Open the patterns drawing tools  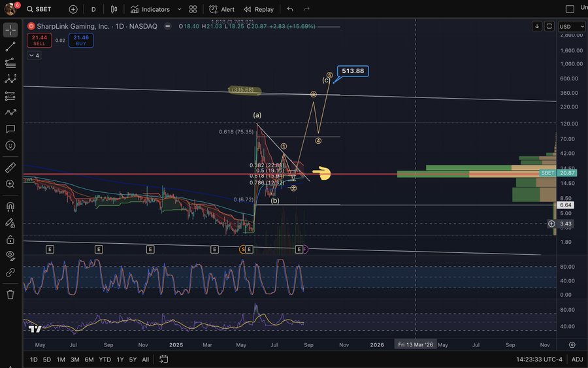pos(10,78)
